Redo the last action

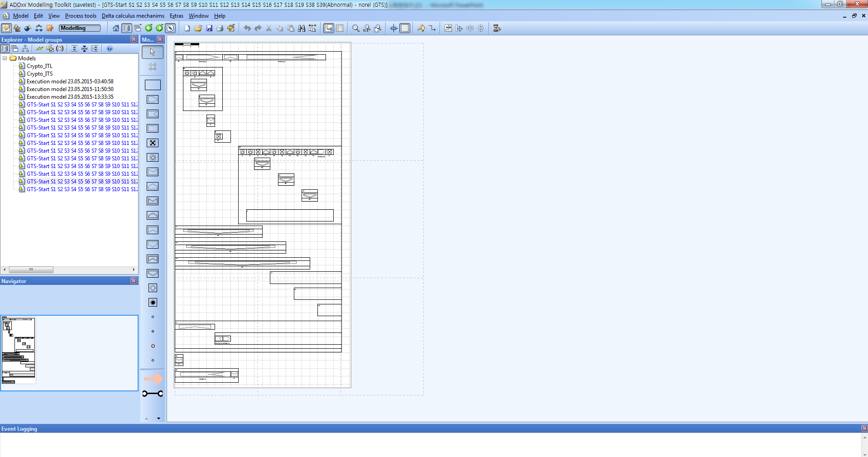(x=258, y=28)
